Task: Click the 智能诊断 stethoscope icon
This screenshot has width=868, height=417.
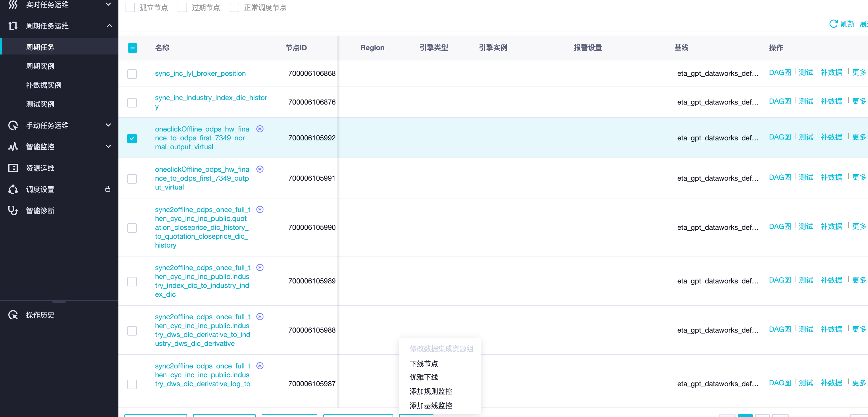Action: (13, 210)
